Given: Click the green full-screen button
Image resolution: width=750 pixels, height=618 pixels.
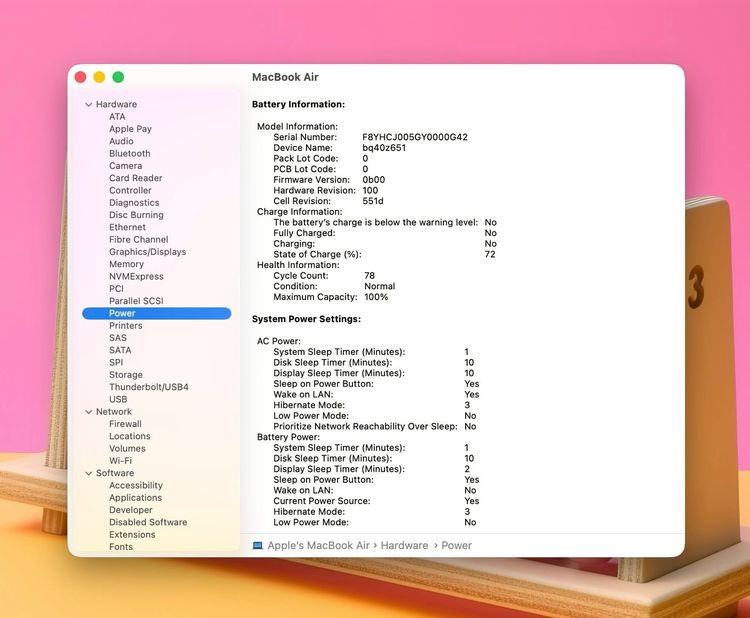Looking at the screenshot, I should coord(118,77).
